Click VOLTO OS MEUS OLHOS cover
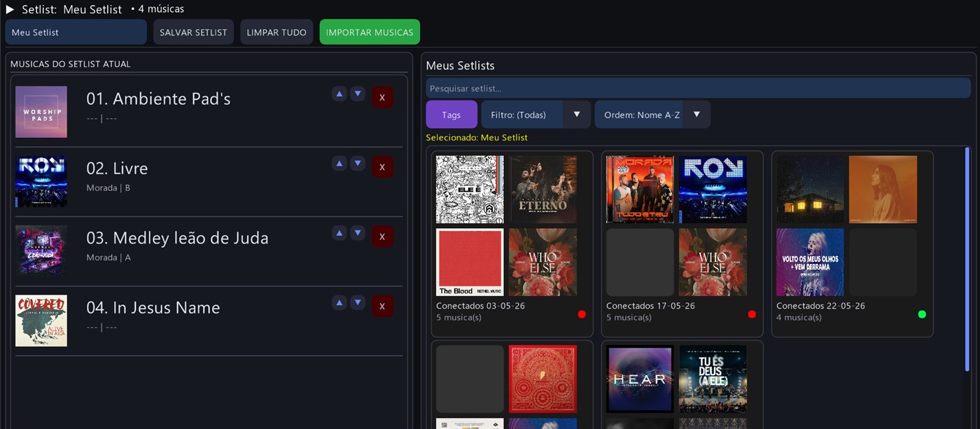Viewport: 980px width, 429px height. point(810,262)
